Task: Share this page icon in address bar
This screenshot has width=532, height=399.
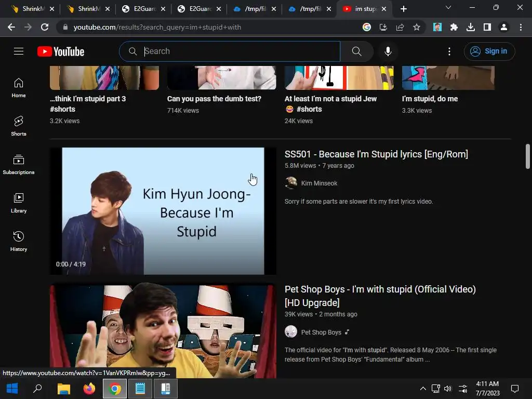Action: pos(400,27)
